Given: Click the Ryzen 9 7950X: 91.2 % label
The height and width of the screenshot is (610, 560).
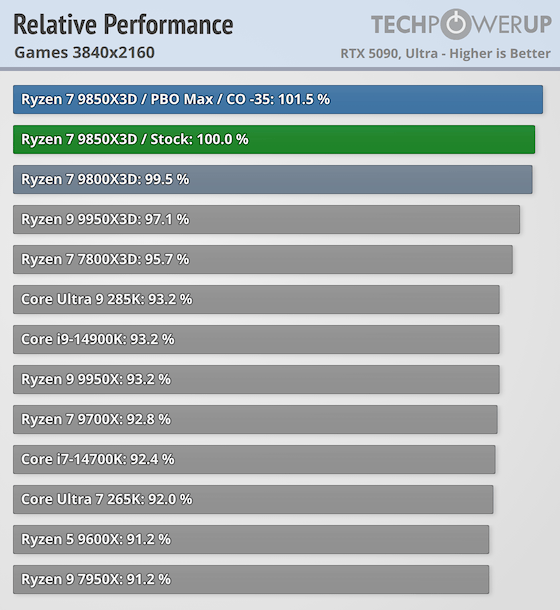Looking at the screenshot, I should 96,580.
